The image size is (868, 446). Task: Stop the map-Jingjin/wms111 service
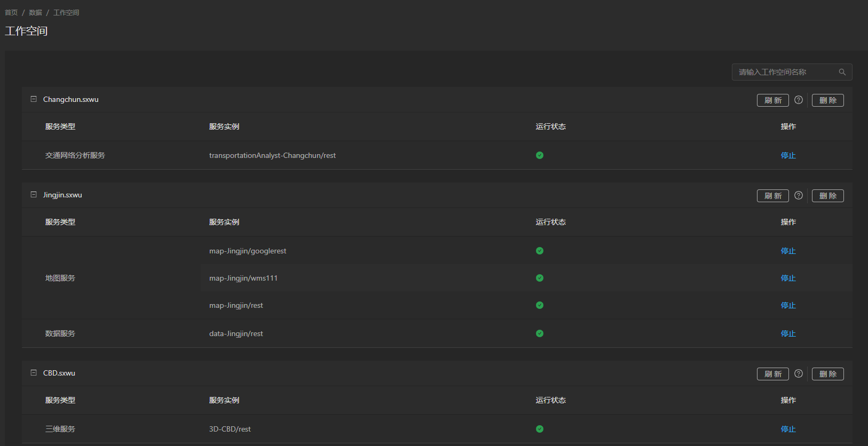(x=788, y=278)
